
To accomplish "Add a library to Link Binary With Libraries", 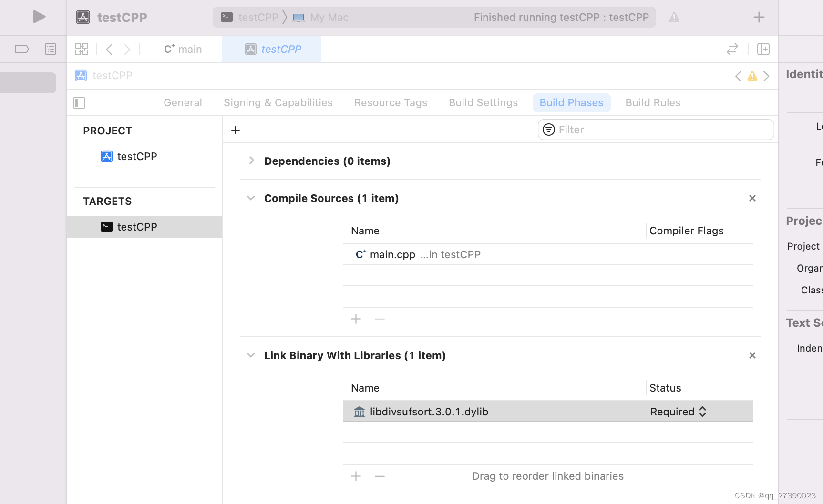I will [356, 476].
